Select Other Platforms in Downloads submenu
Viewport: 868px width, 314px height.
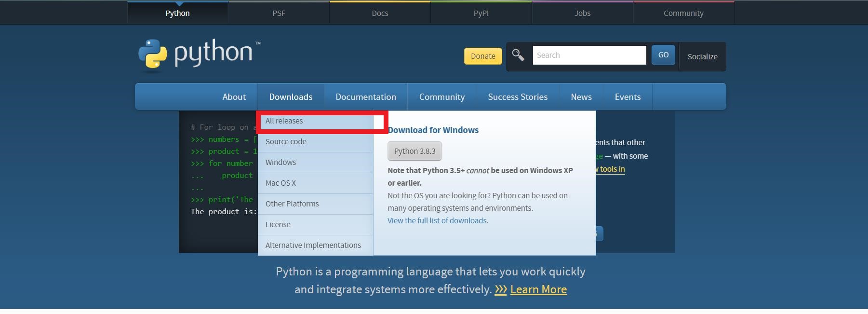(316, 204)
